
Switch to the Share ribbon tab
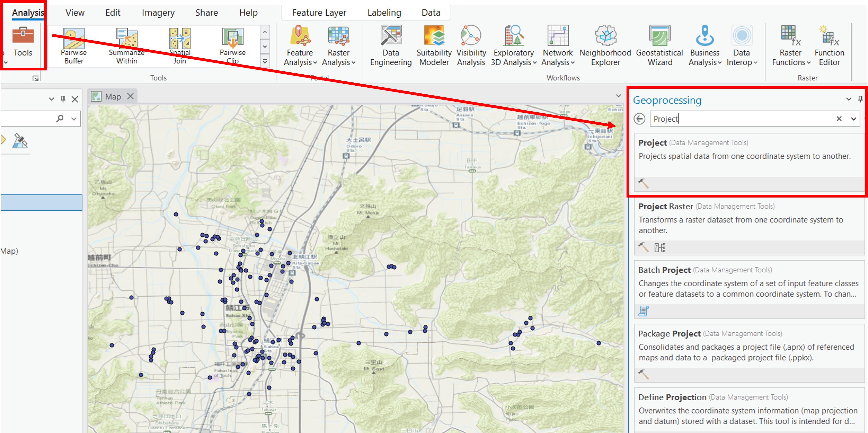[x=206, y=12]
